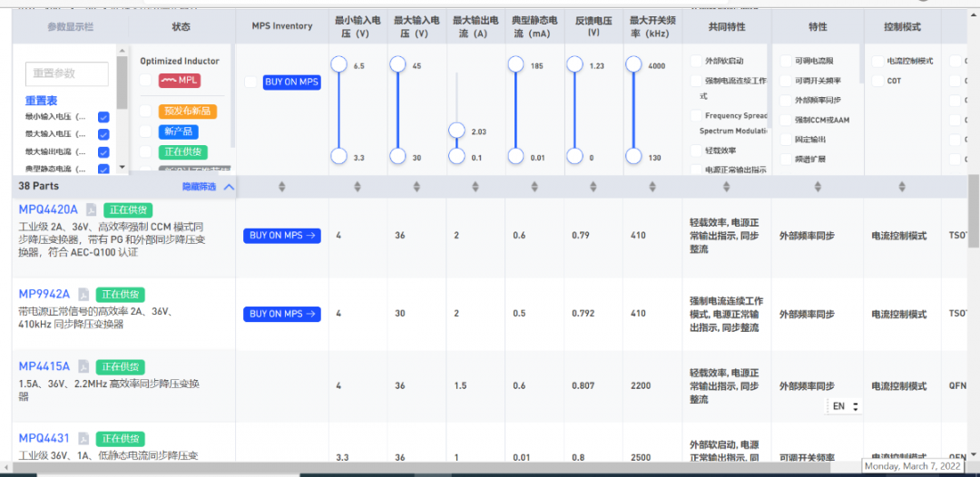Click the 重置表 reset table link
This screenshot has width=980, height=477.
point(41,101)
